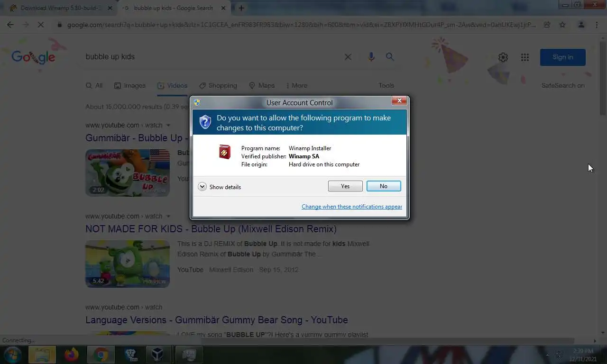Go forward in Chrome
This screenshot has width=607, height=364.
[x=26, y=25]
